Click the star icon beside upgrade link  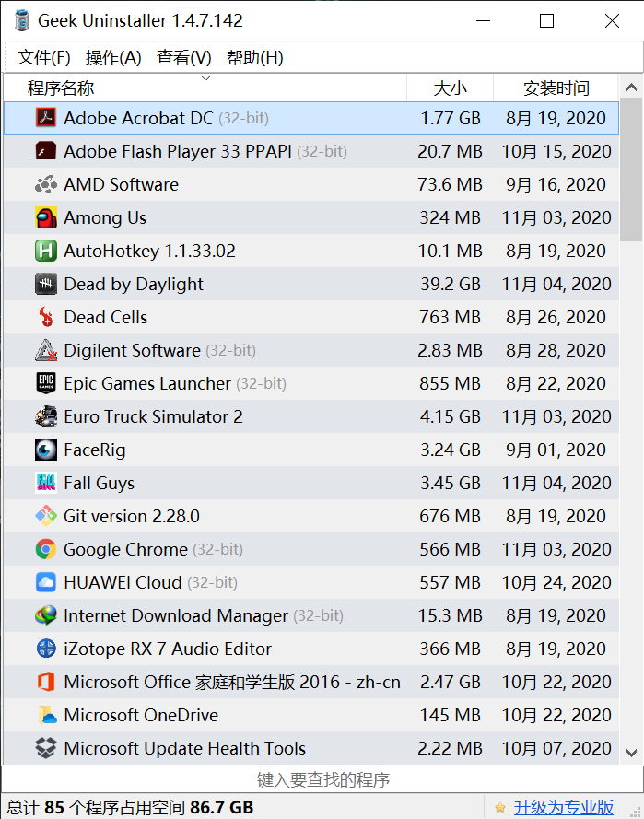[x=500, y=808]
